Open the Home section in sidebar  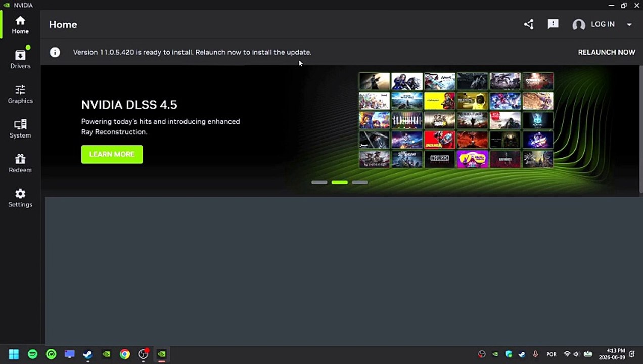click(x=20, y=25)
